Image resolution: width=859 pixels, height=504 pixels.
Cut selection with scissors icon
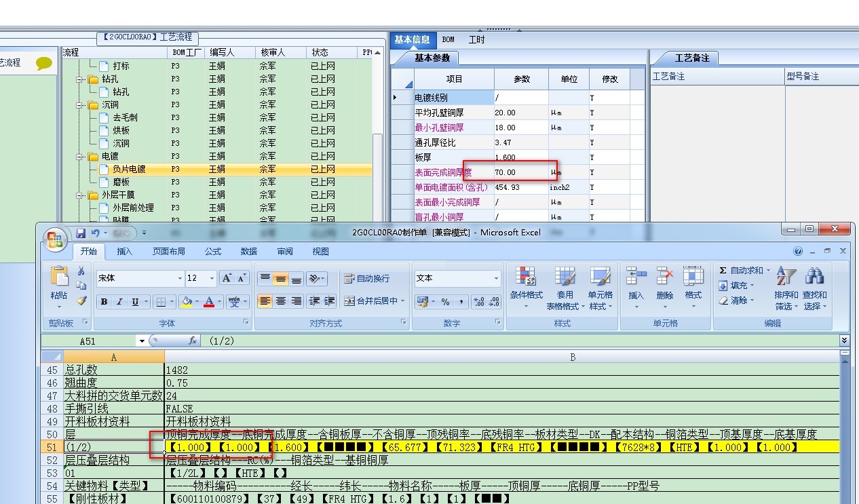pos(81,272)
